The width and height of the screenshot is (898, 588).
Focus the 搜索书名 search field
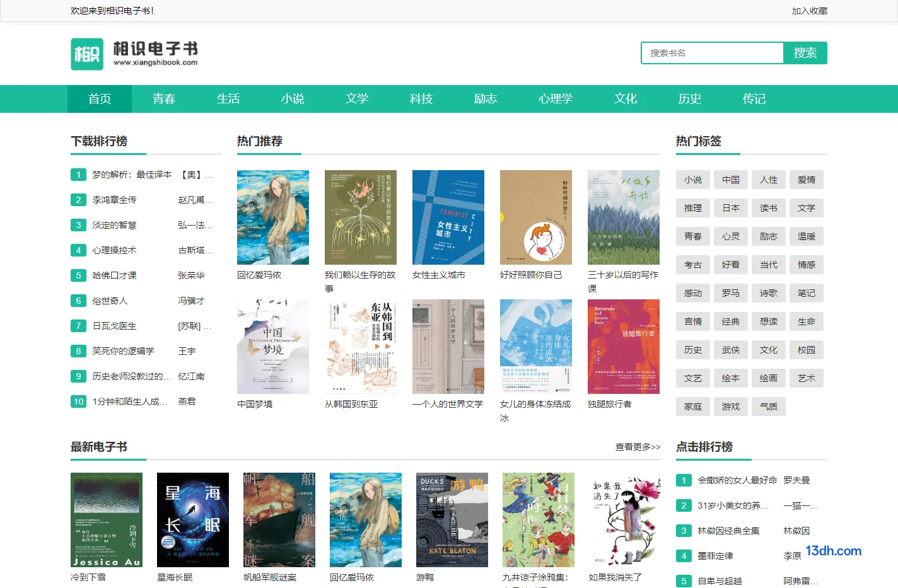713,53
